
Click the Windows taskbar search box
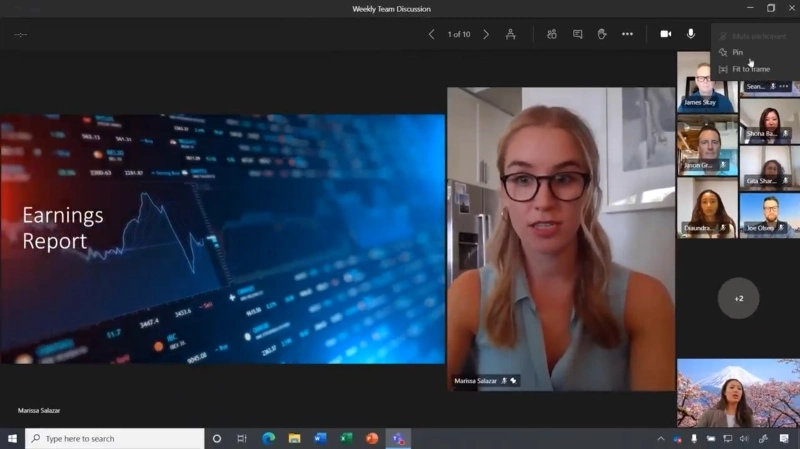pyautogui.click(x=115, y=438)
